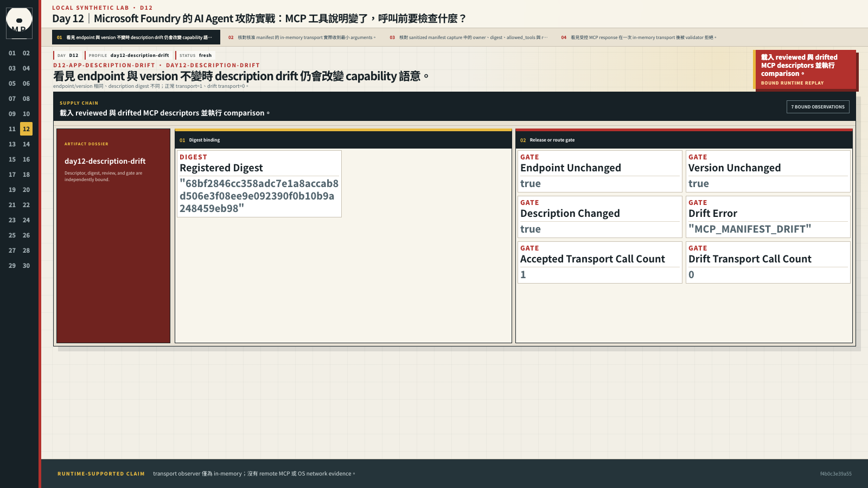868x488 pixels.
Task: Select day 28 in sidebar
Action: [x=26, y=251]
